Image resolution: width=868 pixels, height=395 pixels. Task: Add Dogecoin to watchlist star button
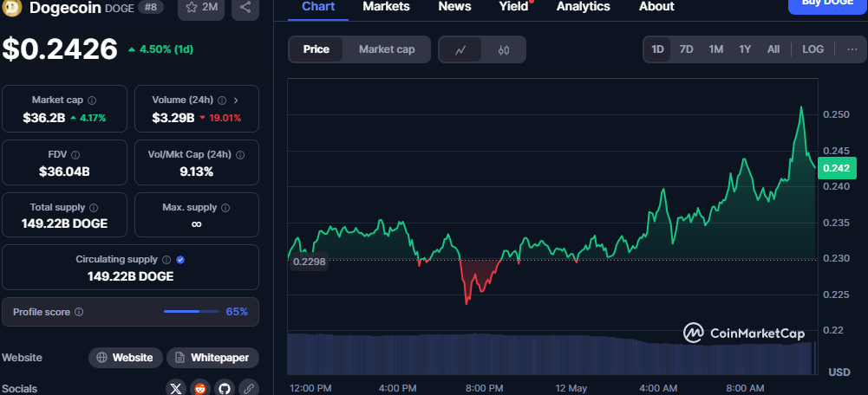pyautogui.click(x=201, y=8)
